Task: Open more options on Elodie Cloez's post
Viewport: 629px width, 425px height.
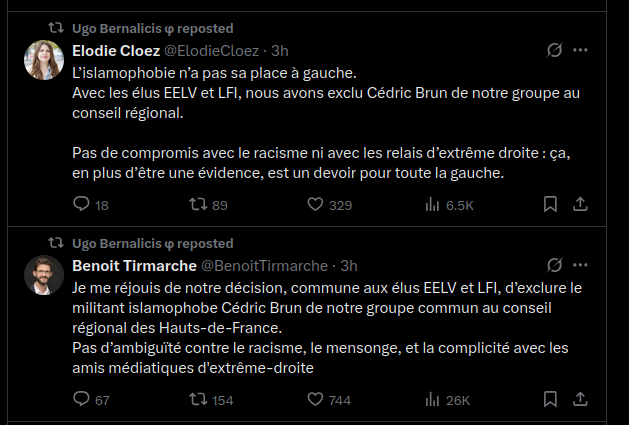Action: point(580,50)
